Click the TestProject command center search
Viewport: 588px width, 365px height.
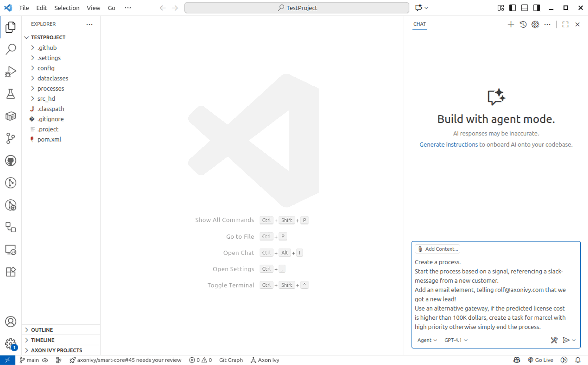(297, 8)
